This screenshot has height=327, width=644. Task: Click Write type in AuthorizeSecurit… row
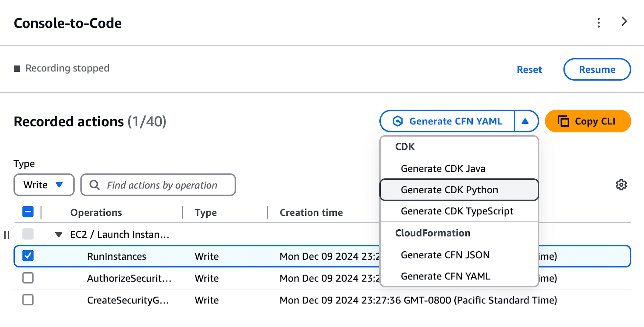(207, 278)
